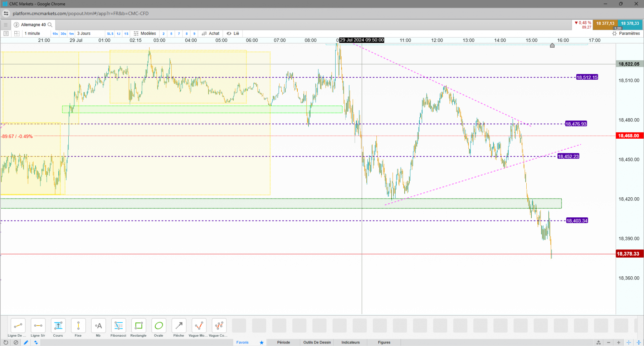Select the 1J range shortcut
Image resolution: width=644 pixels, height=346 pixels.
tap(118, 34)
